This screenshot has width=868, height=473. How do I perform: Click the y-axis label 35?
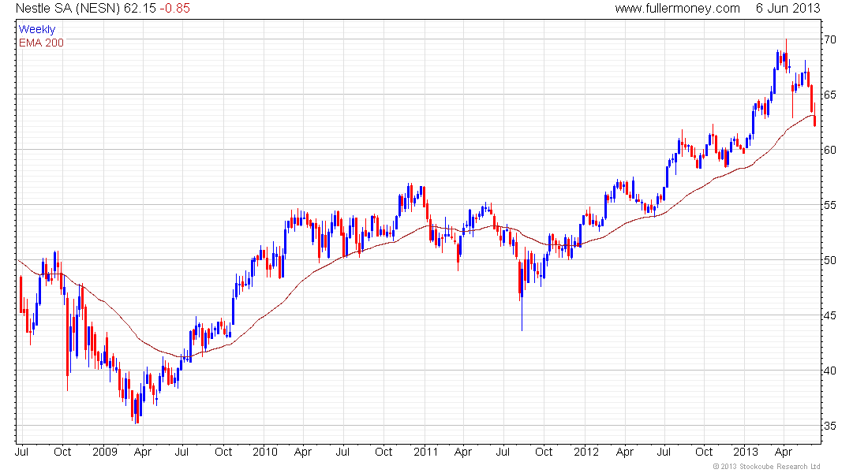point(830,426)
